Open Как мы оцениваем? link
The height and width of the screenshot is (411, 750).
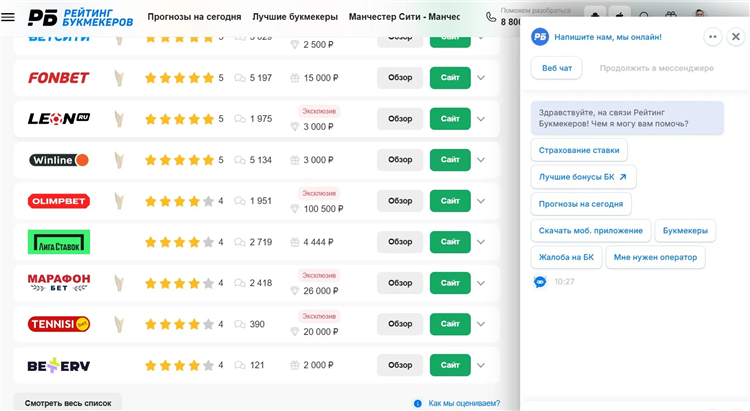464,403
